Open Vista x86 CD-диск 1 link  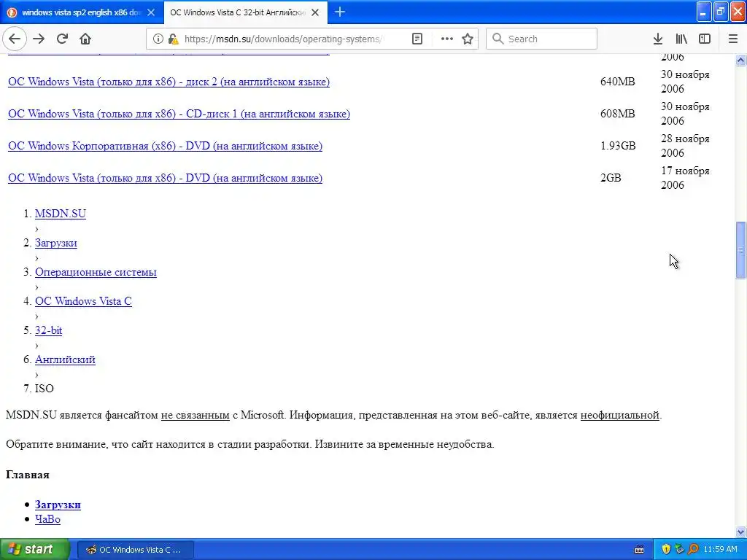[179, 114]
